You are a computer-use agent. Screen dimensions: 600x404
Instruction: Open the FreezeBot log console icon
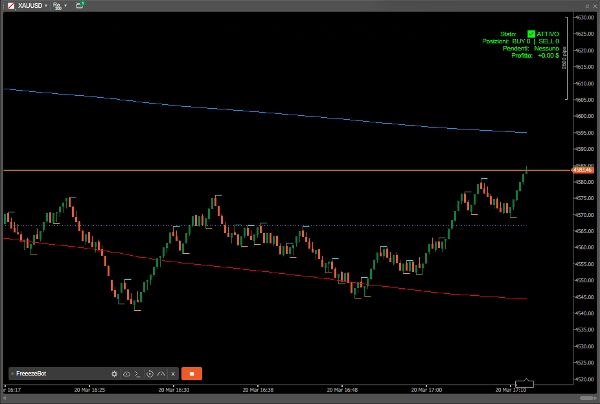coord(138,374)
